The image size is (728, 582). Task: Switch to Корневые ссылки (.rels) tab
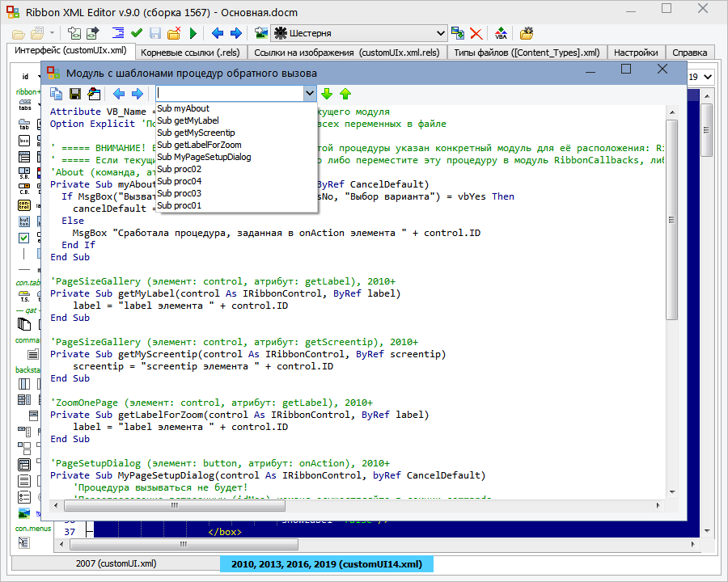[188, 53]
